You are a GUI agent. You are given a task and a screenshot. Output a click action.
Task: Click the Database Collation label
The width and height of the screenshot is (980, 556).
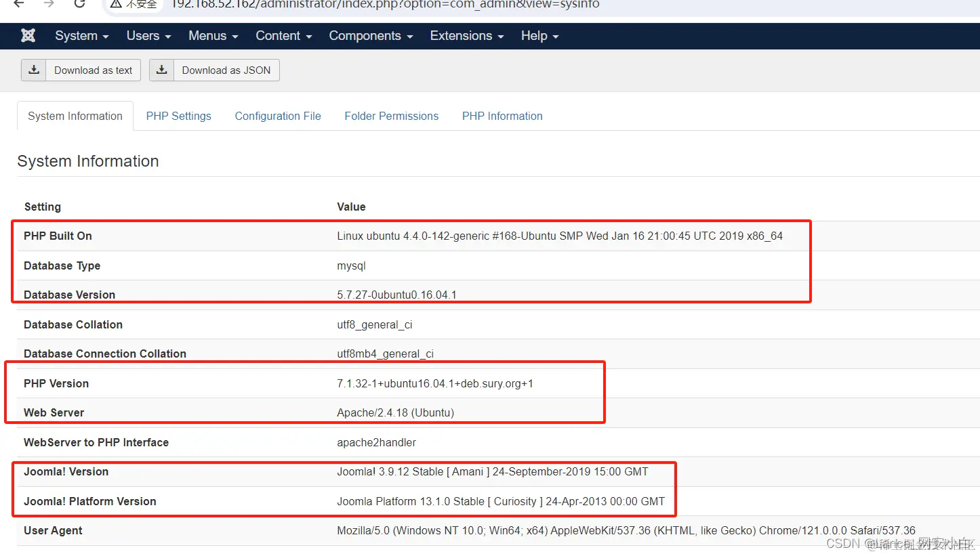pos(73,324)
